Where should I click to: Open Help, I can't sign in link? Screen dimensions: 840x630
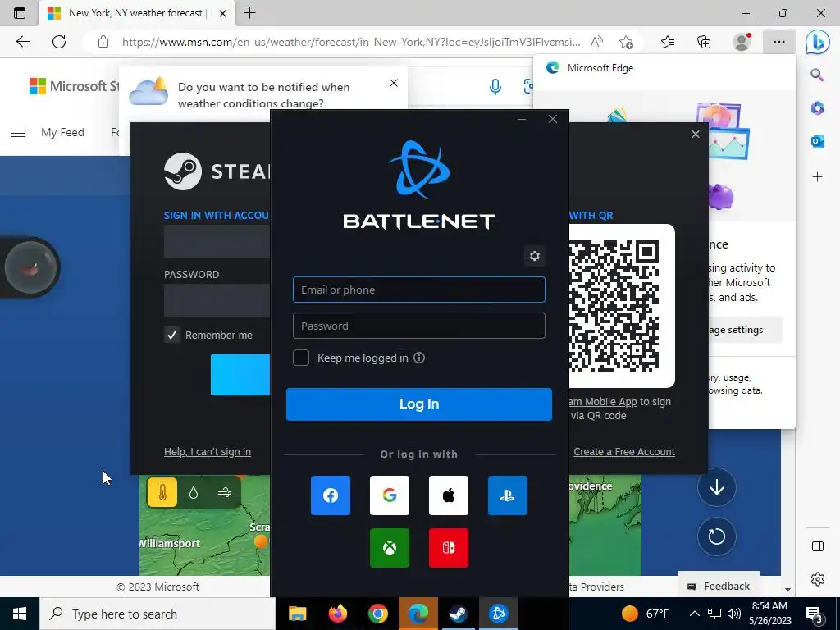click(208, 452)
